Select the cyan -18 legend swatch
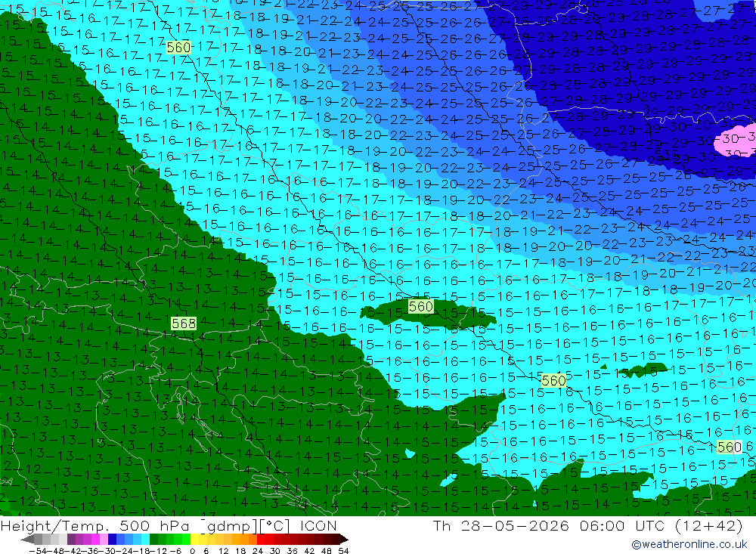Screen dimensions: 756x554 tap(145, 539)
